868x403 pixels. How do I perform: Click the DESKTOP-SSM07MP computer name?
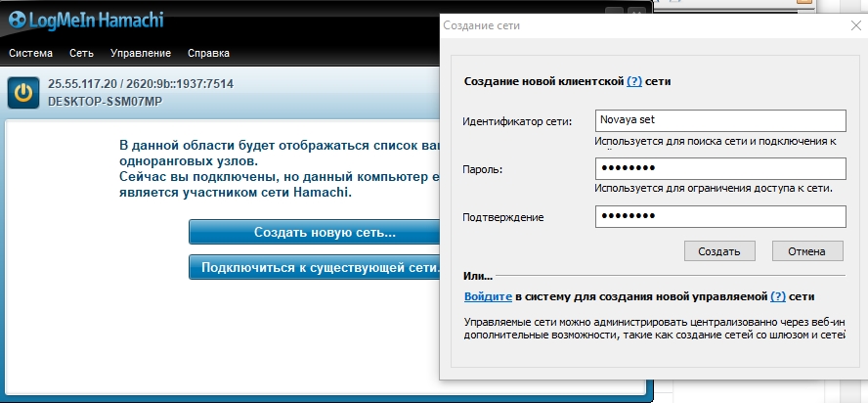tap(106, 102)
